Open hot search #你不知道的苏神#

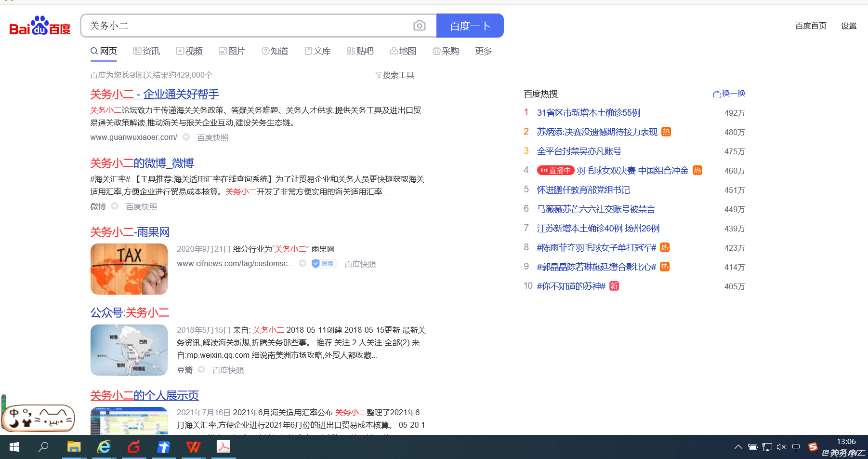[571, 286]
